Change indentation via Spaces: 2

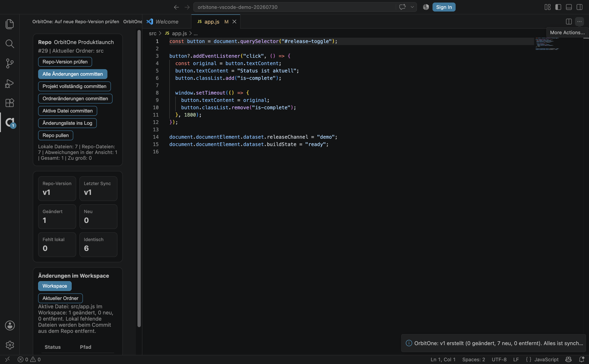click(473, 360)
